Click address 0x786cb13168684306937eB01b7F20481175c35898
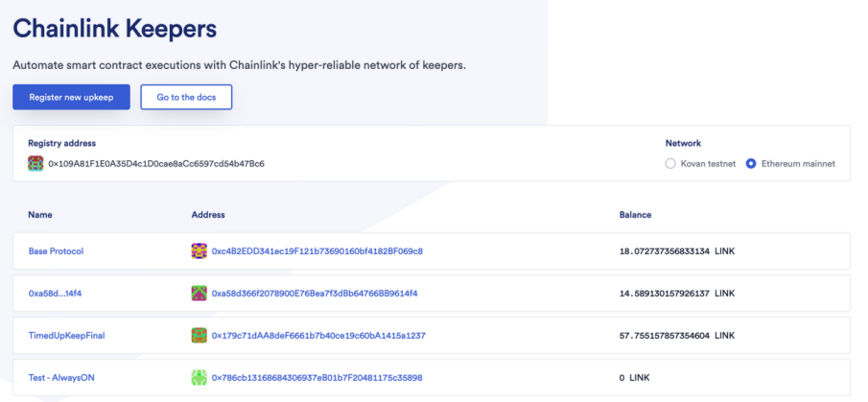 pos(317,378)
